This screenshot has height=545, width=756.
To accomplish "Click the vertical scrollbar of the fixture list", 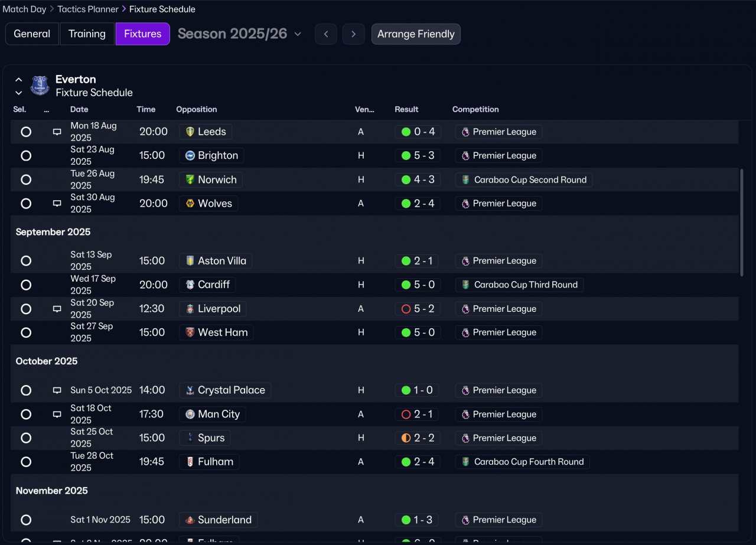I will [x=742, y=222].
